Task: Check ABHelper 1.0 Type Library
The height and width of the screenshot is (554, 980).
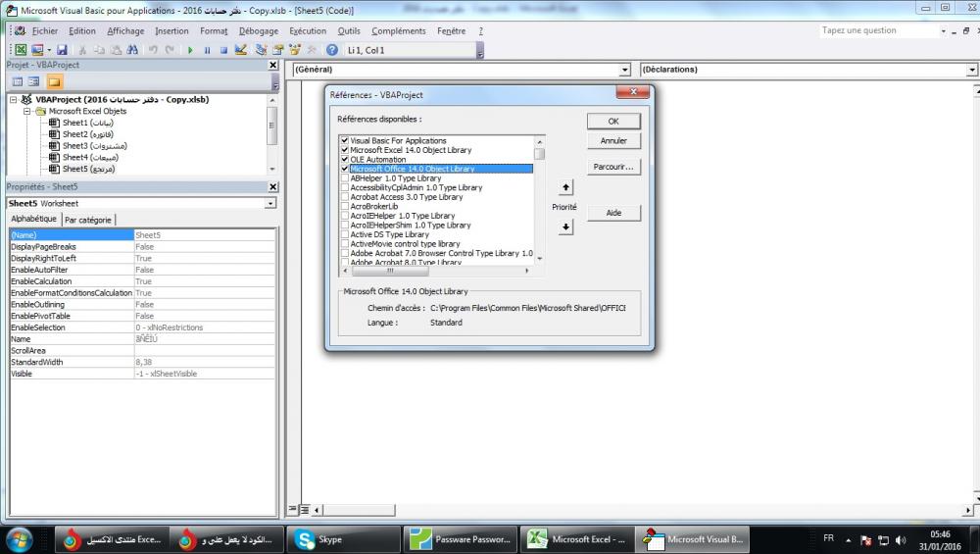Action: pos(344,178)
